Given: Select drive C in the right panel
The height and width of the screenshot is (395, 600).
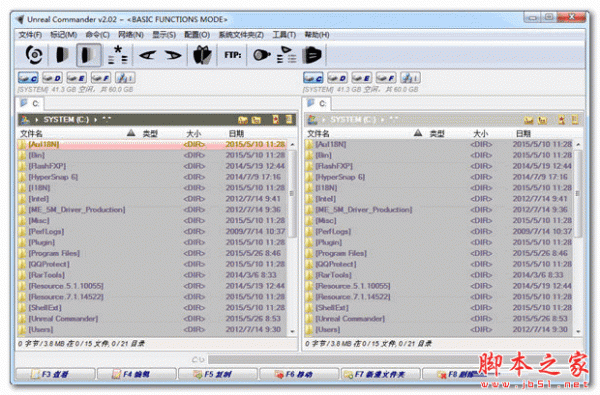Looking at the screenshot, I should click(313, 78).
